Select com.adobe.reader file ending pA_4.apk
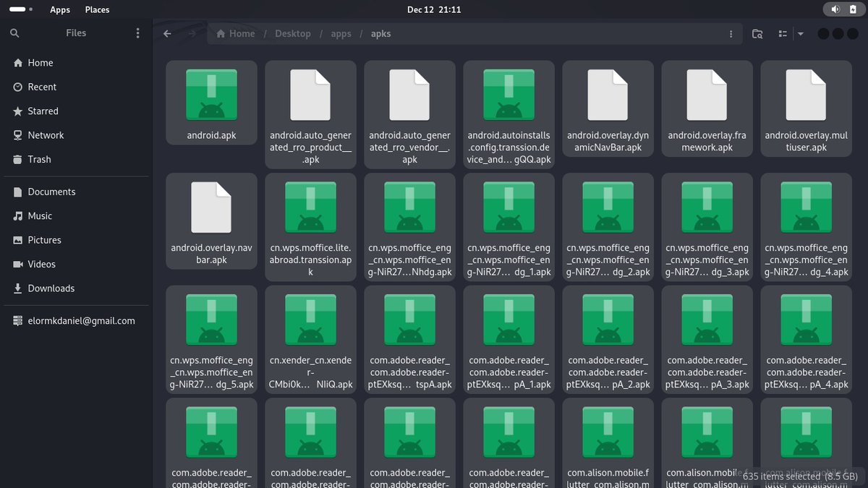The image size is (868, 488). [x=806, y=339]
